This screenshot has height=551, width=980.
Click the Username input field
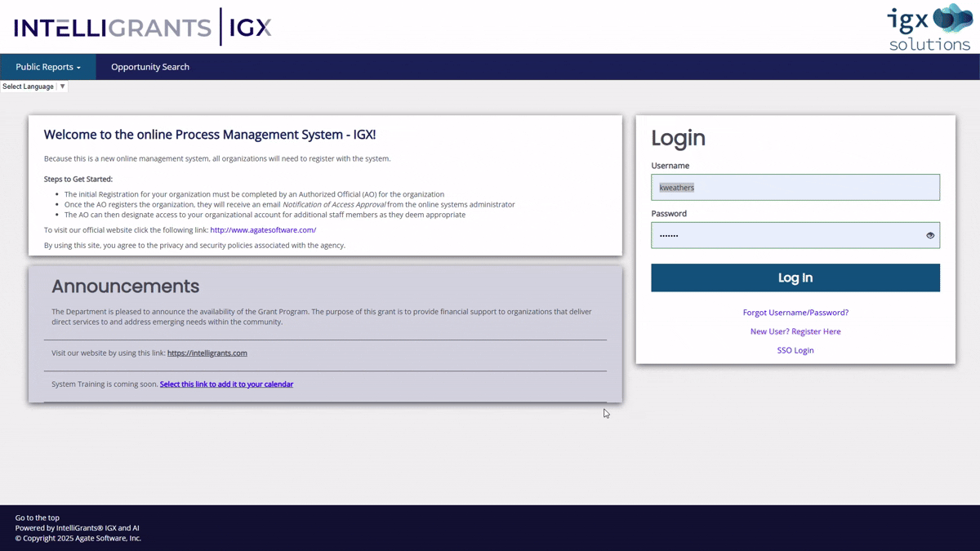(x=795, y=187)
